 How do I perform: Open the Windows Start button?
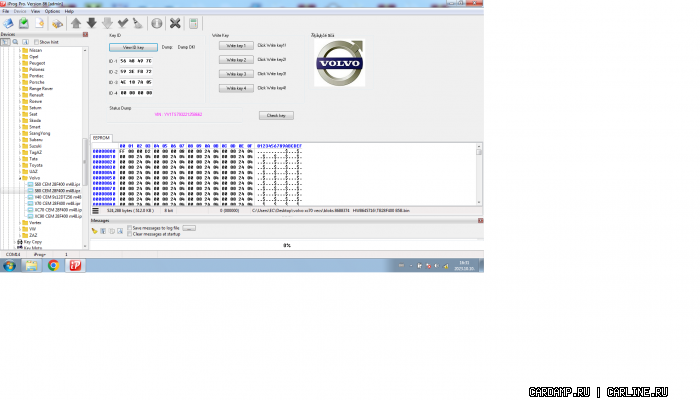(9, 266)
